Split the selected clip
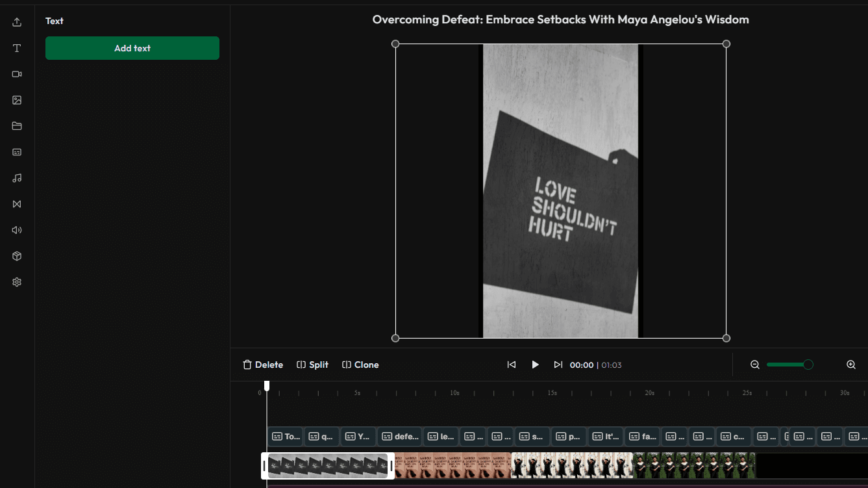Screen dimensions: 868x488 pos(312,365)
